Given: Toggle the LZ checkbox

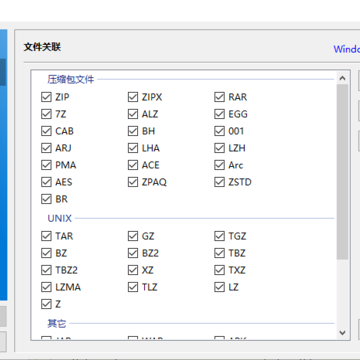Looking at the screenshot, I should click(219, 287).
